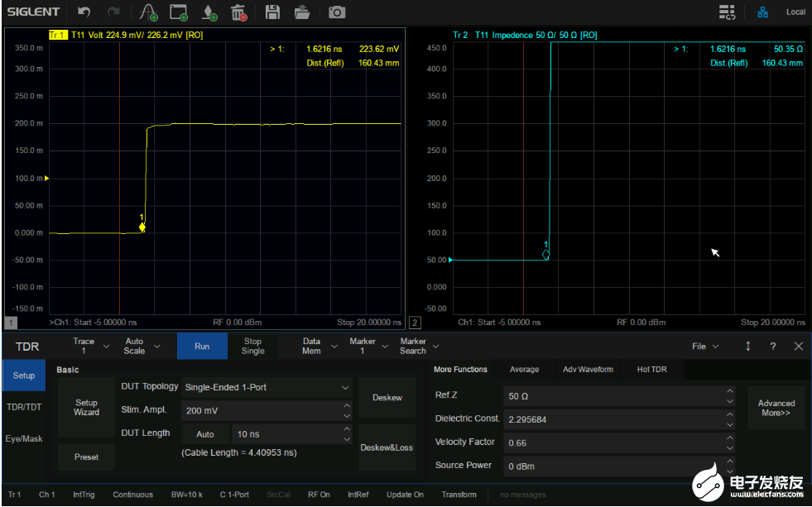
Task: Open the File dropdown menu
Action: point(705,346)
